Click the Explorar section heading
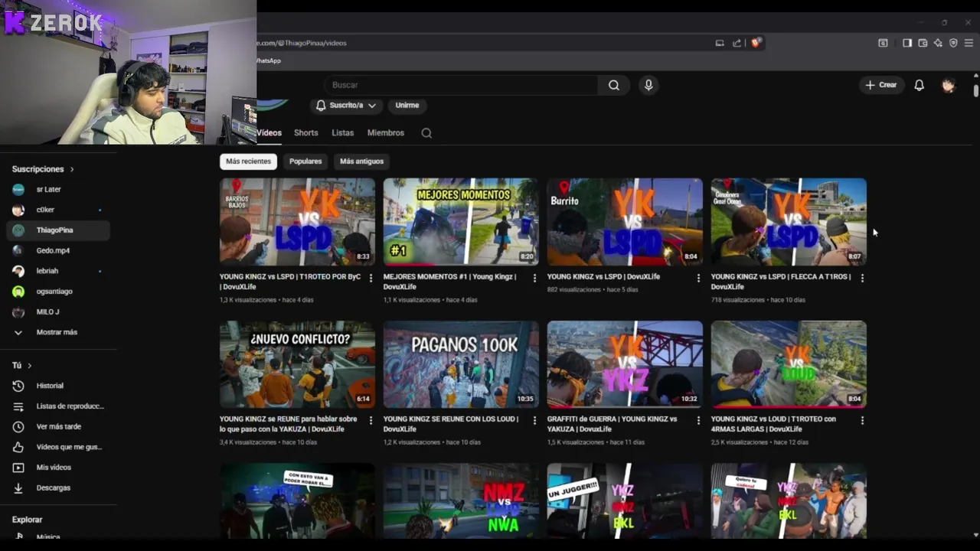 click(x=27, y=520)
